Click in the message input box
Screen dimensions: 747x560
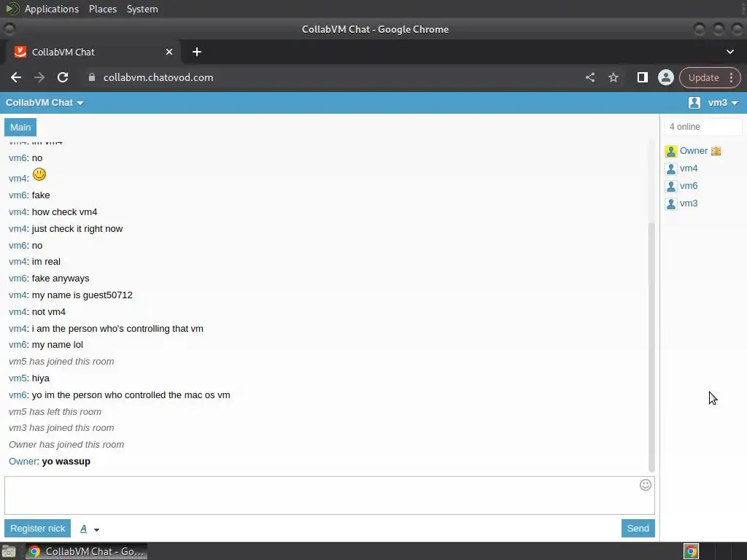pyautogui.click(x=329, y=495)
